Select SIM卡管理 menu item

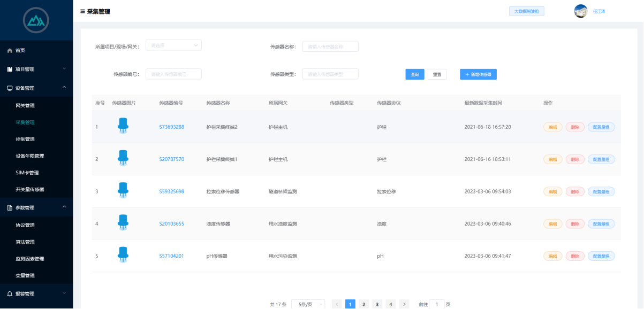click(x=27, y=173)
